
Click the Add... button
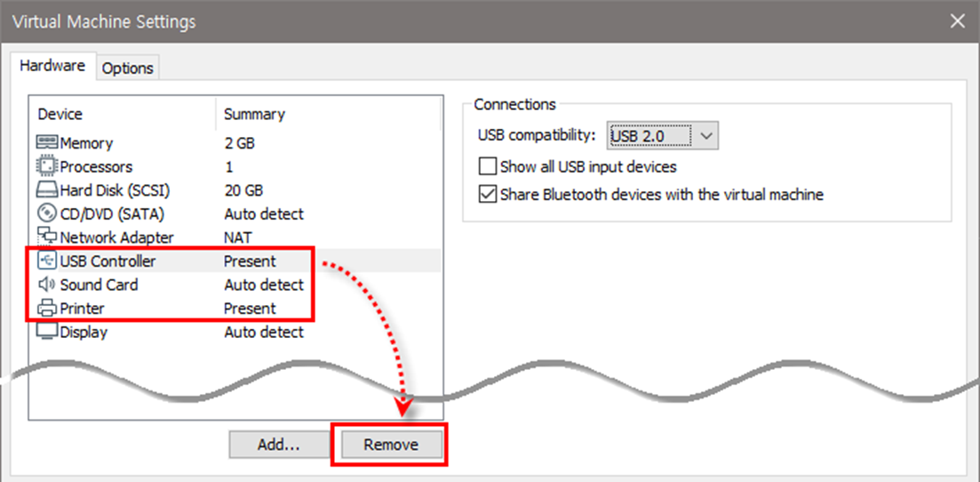[x=278, y=445]
